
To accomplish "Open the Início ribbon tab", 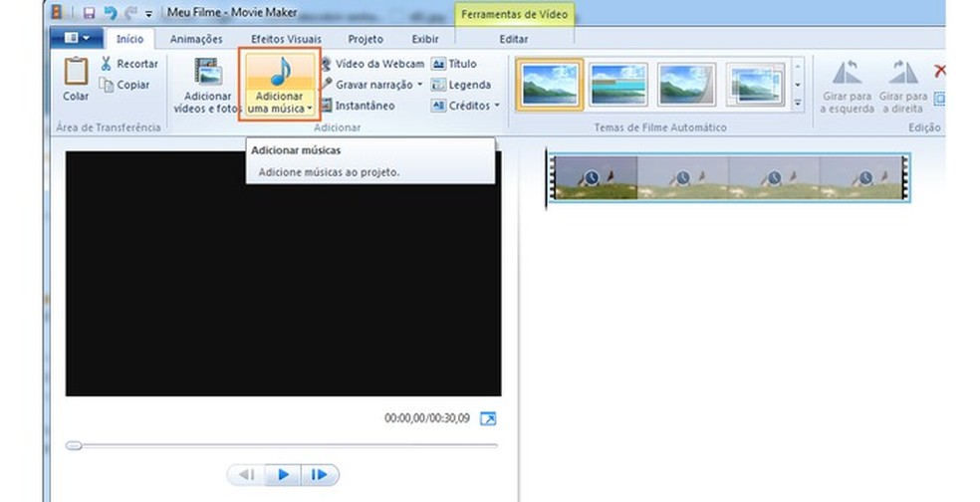I will click(130, 39).
